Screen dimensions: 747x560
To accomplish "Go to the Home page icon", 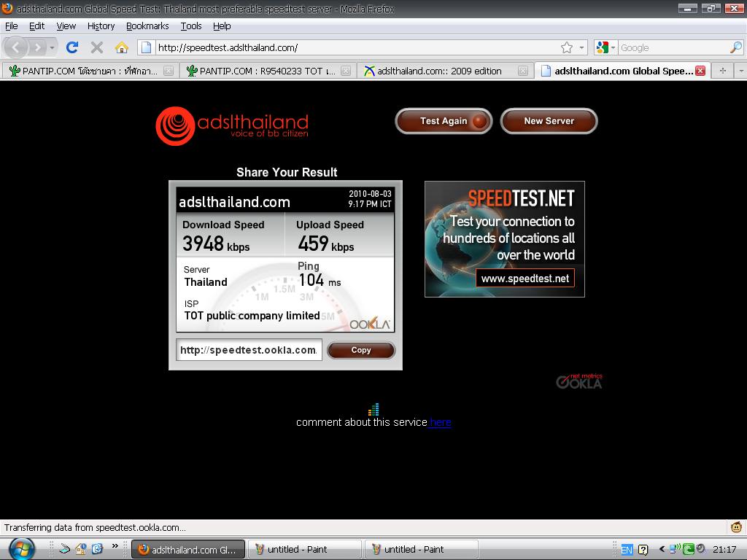I will point(122,47).
